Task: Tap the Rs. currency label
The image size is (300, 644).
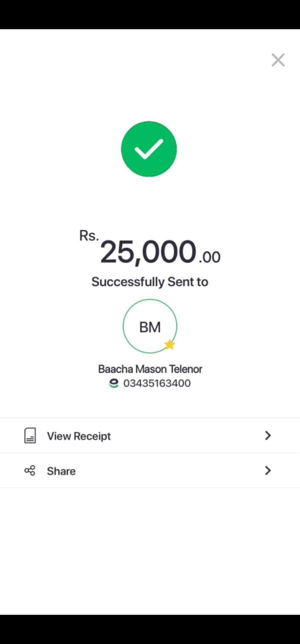Action: [x=89, y=236]
